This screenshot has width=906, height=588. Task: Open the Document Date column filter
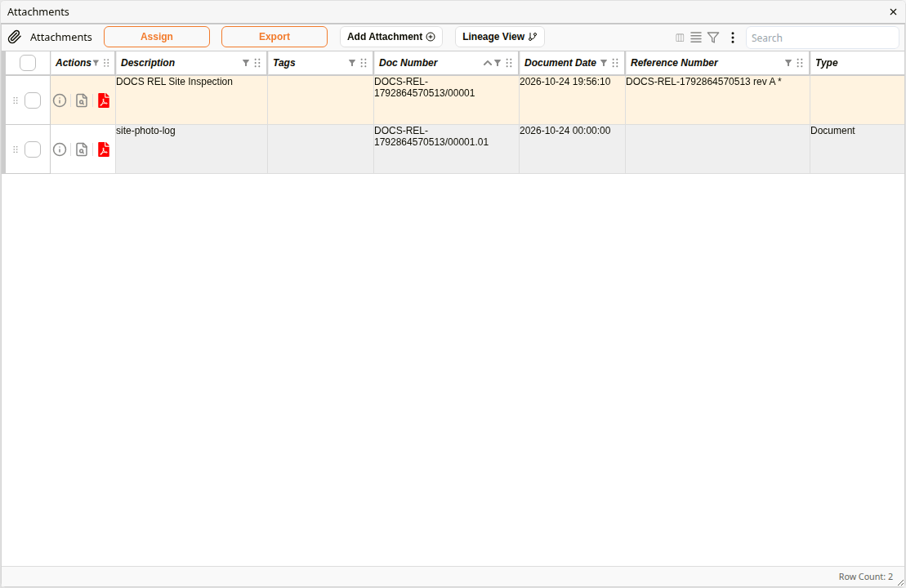pos(604,63)
